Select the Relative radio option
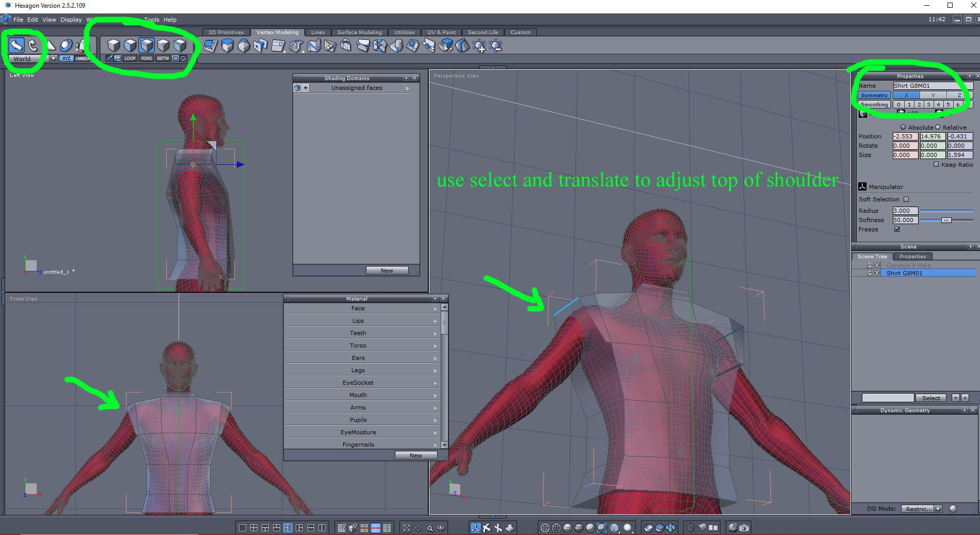This screenshot has width=980, height=535. coord(938,127)
